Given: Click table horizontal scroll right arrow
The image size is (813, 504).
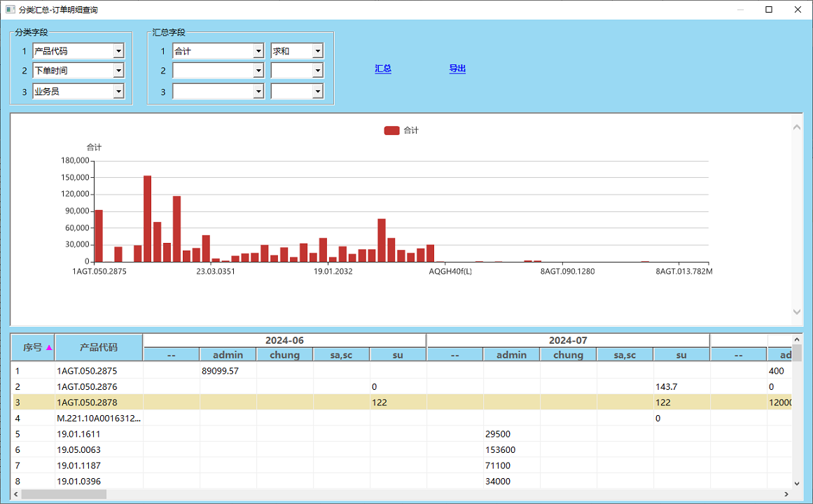Looking at the screenshot, I should 786,494.
